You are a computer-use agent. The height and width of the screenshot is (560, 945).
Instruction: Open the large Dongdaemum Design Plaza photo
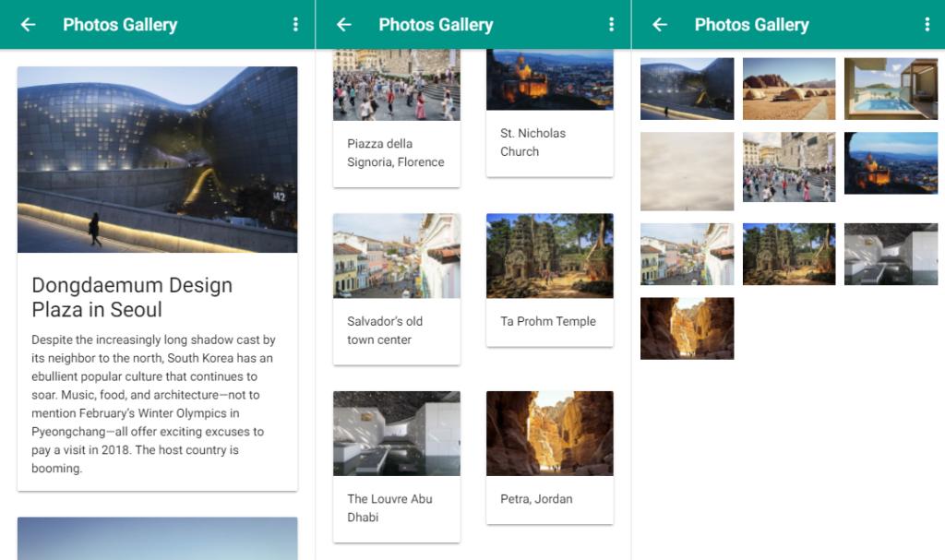[x=157, y=159]
